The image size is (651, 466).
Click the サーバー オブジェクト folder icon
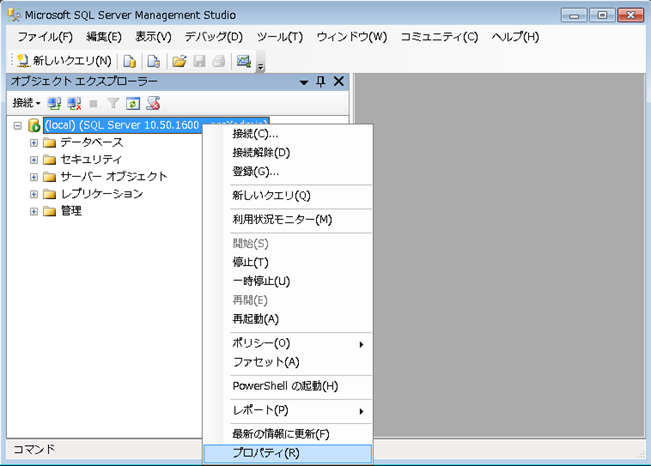[x=49, y=177]
